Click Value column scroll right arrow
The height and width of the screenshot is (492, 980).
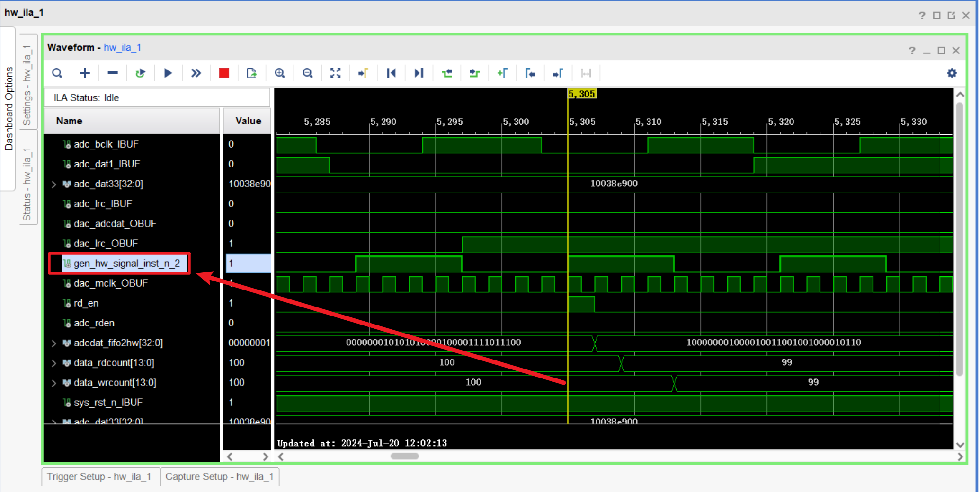(x=265, y=457)
